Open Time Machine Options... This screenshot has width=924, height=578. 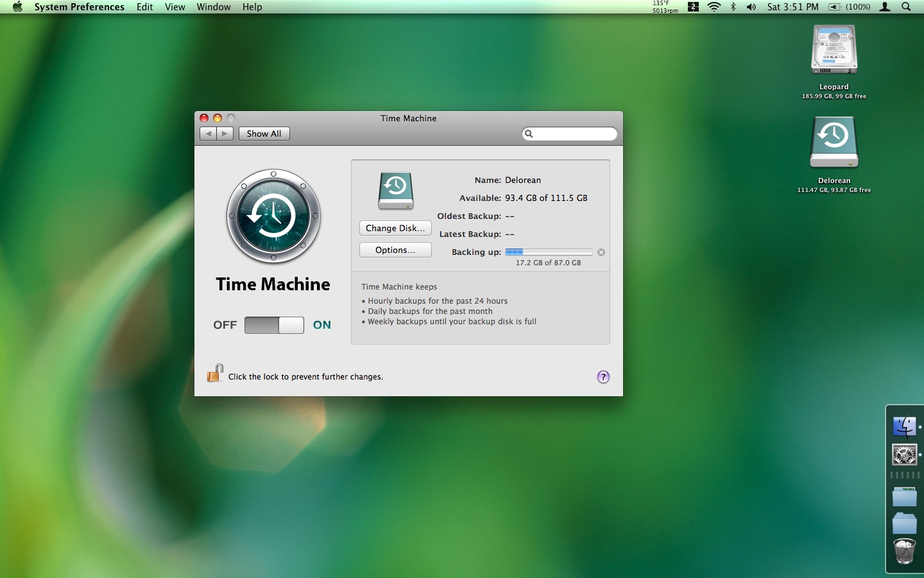pos(395,250)
